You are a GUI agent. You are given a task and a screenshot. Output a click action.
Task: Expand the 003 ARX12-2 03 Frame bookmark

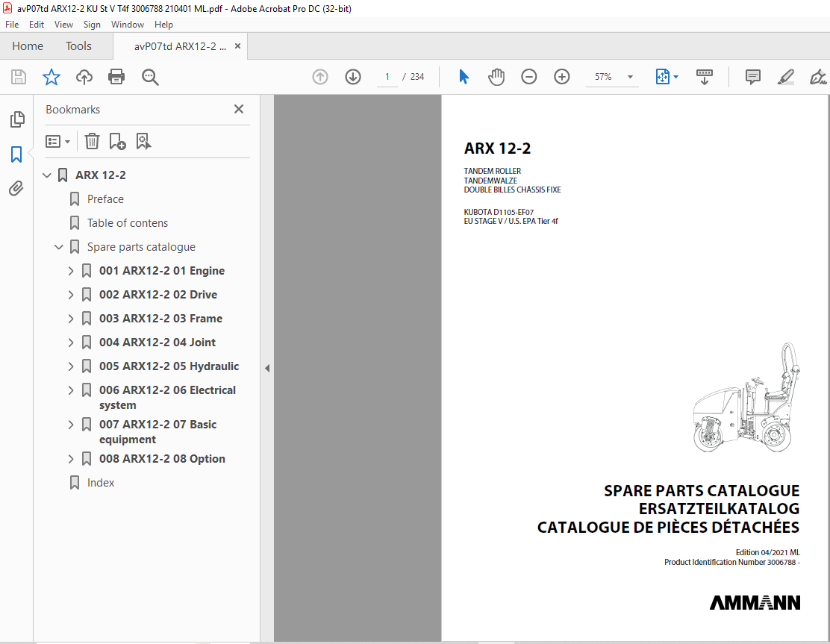point(71,319)
